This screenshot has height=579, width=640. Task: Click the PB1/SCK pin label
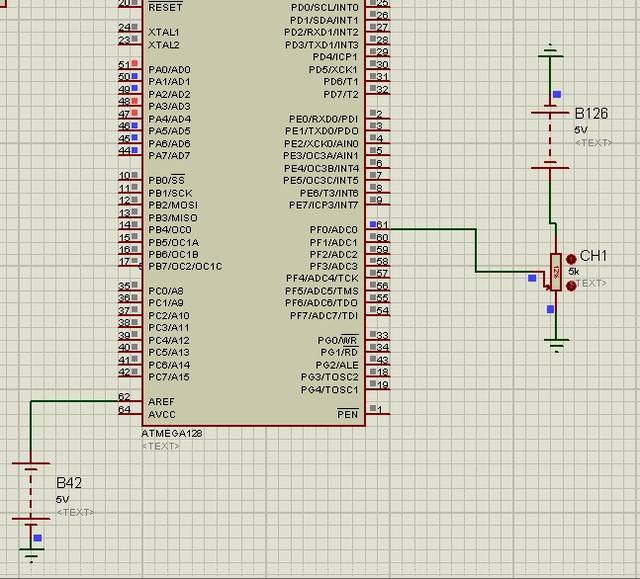170,193
